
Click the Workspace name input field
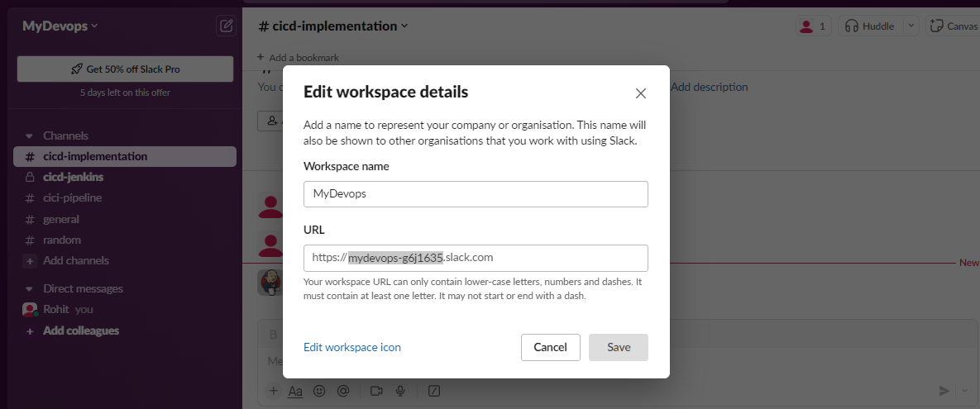(476, 194)
